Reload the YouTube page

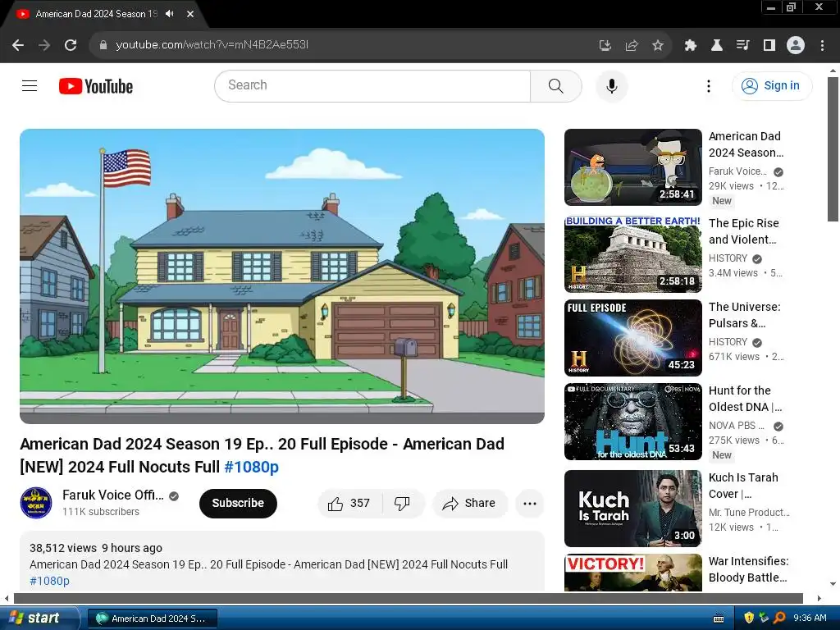(x=71, y=45)
